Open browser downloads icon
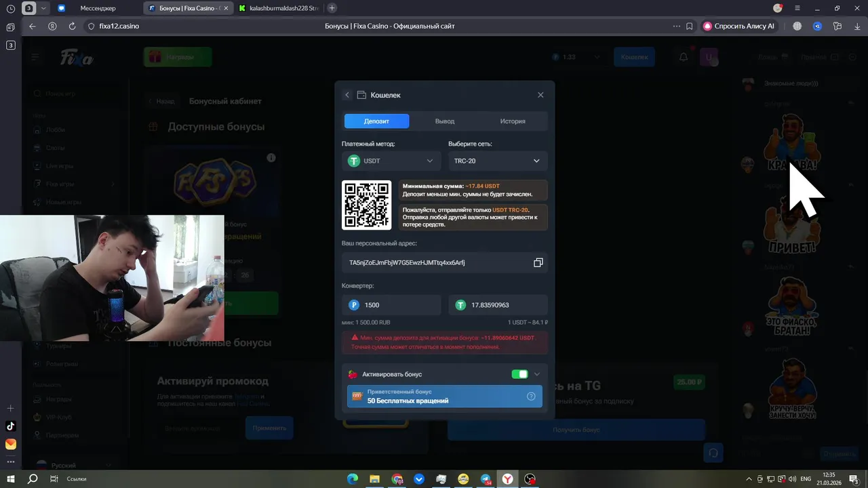The image size is (868, 488). pos(856,26)
